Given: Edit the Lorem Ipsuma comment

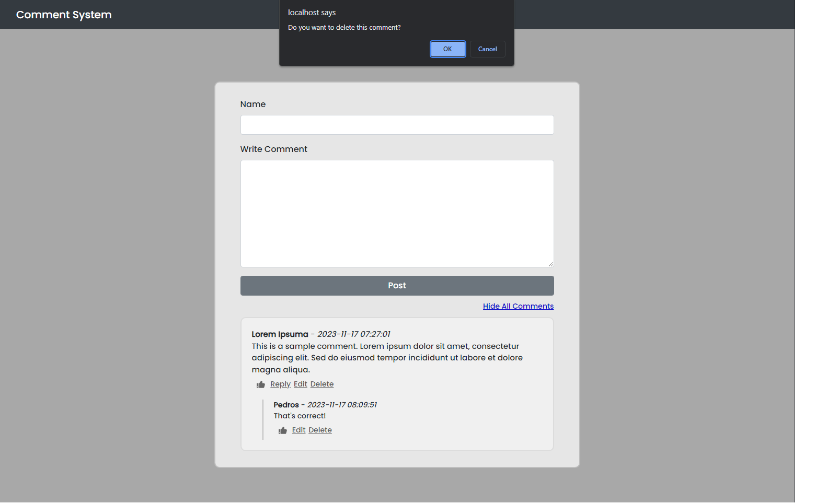Looking at the screenshot, I should [300, 384].
